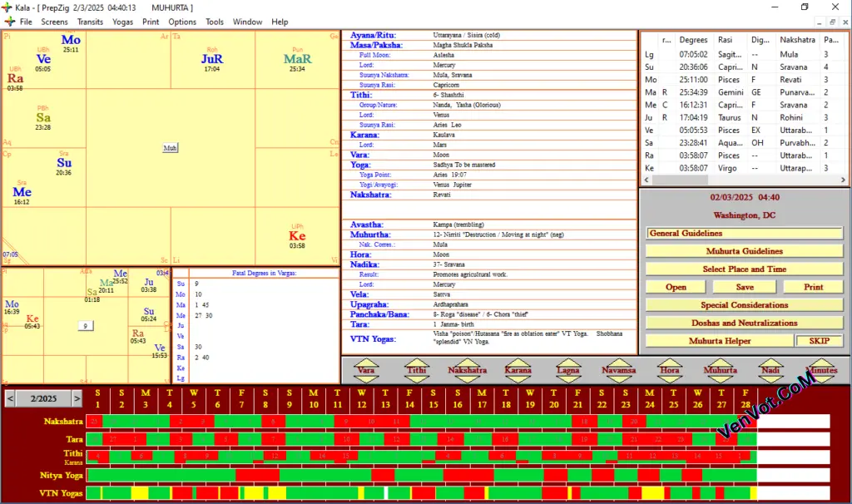Click the Ayana/Ritu label
The width and height of the screenshot is (852, 504).
pos(373,35)
